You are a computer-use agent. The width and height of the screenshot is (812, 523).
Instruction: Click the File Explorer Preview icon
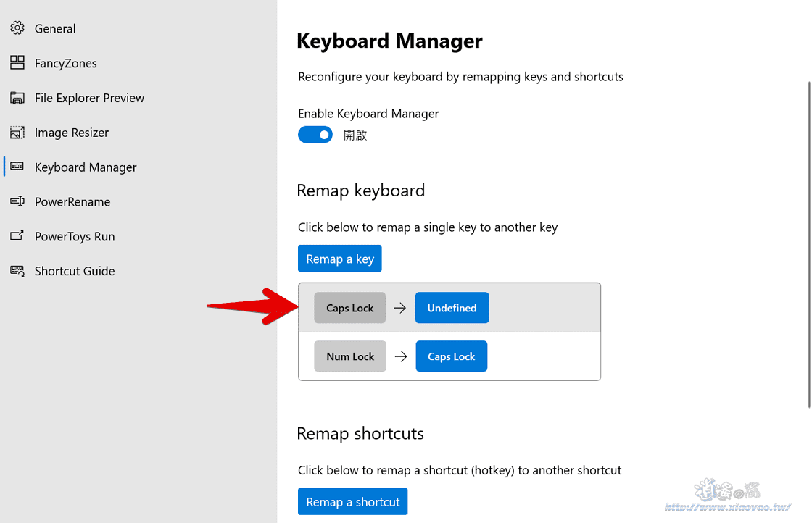[x=17, y=97]
